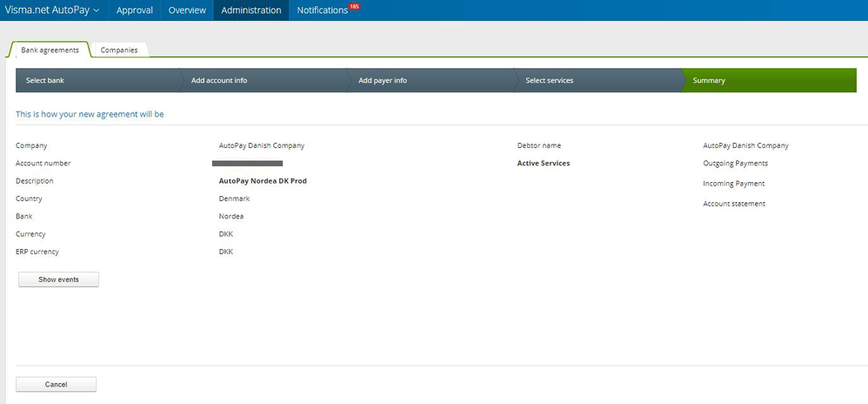Cancel the new bank agreement
Viewport: 868px width, 404px height.
click(56, 384)
